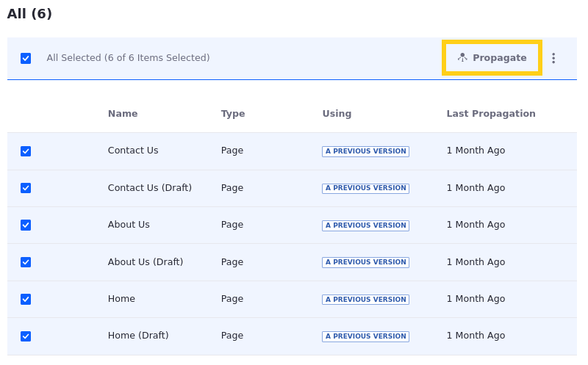This screenshot has height=365, width=588.
Task: Click the Name column header
Action: 123,114
